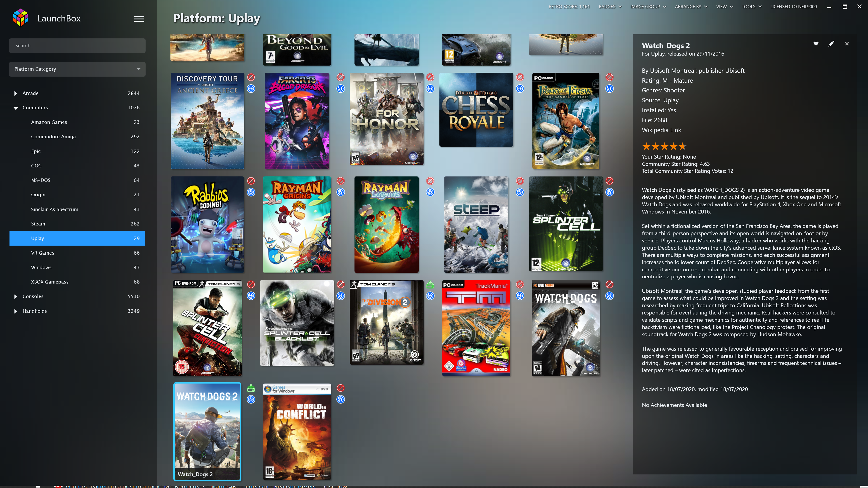
Task: Toggle the hamburger sidebar menu
Action: (x=139, y=19)
